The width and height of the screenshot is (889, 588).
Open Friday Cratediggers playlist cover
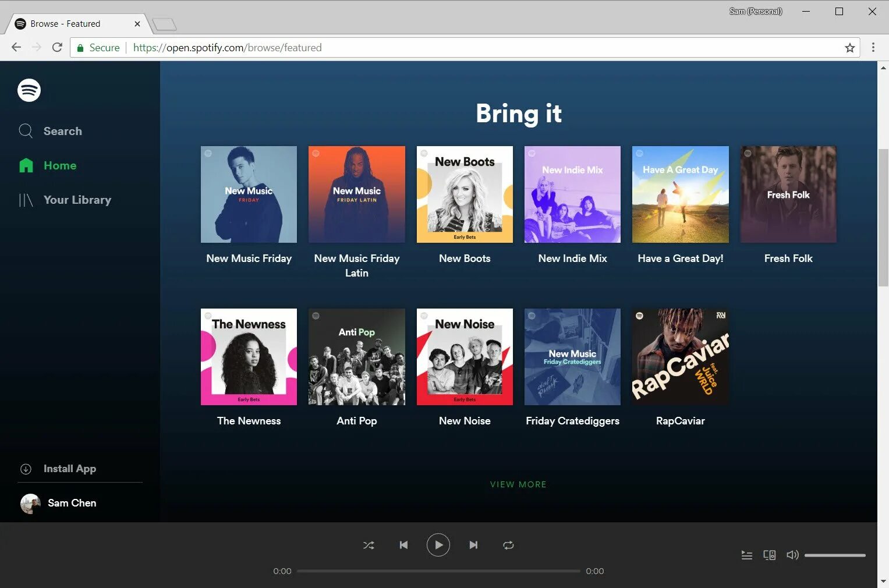click(572, 357)
